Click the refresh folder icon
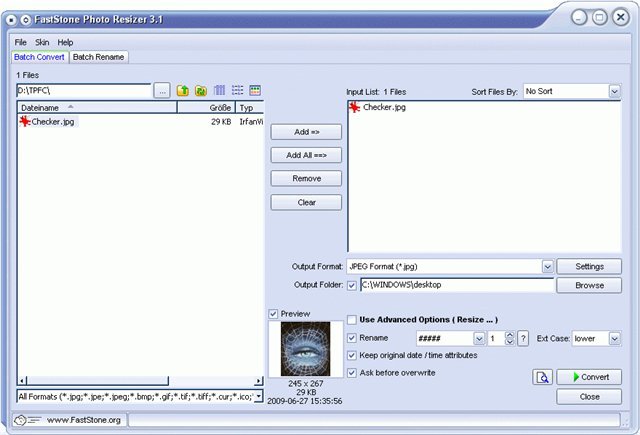This screenshot has width=640, height=435. [201, 91]
